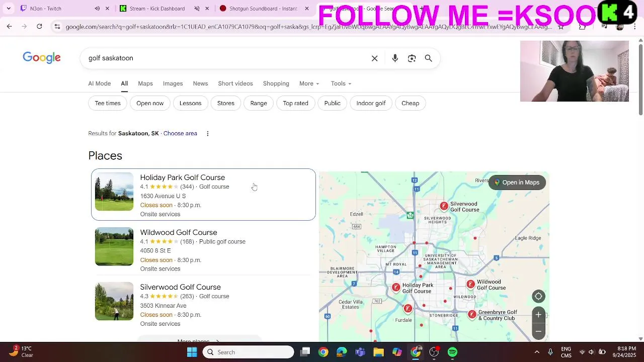Toggle the Open now filter chip
The width and height of the screenshot is (644, 362).
[150, 103]
